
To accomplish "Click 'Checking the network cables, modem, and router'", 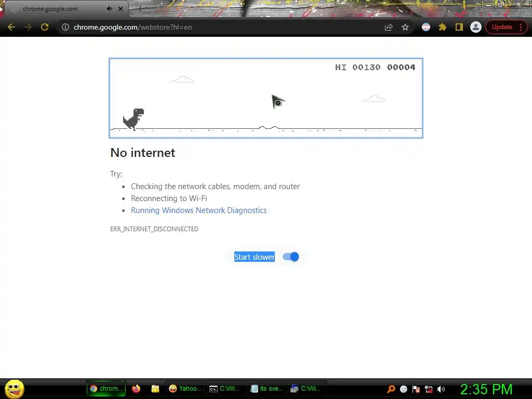I will tap(216, 187).
